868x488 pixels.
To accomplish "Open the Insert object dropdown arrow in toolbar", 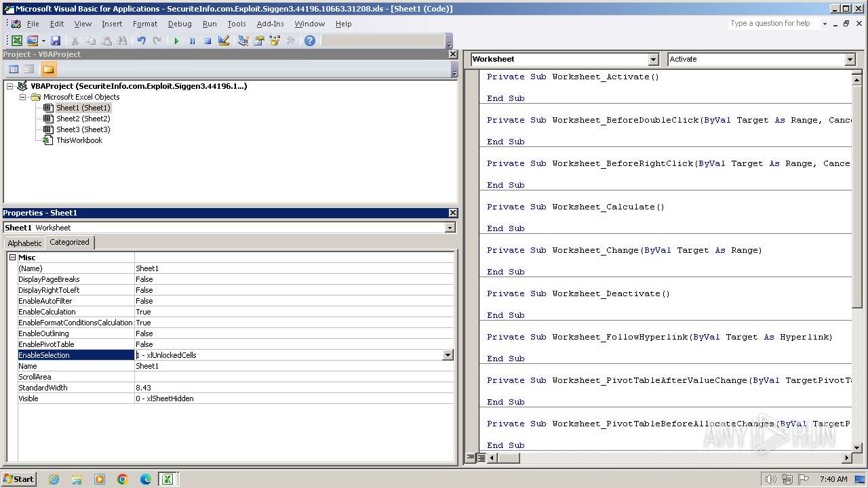I will coord(43,41).
